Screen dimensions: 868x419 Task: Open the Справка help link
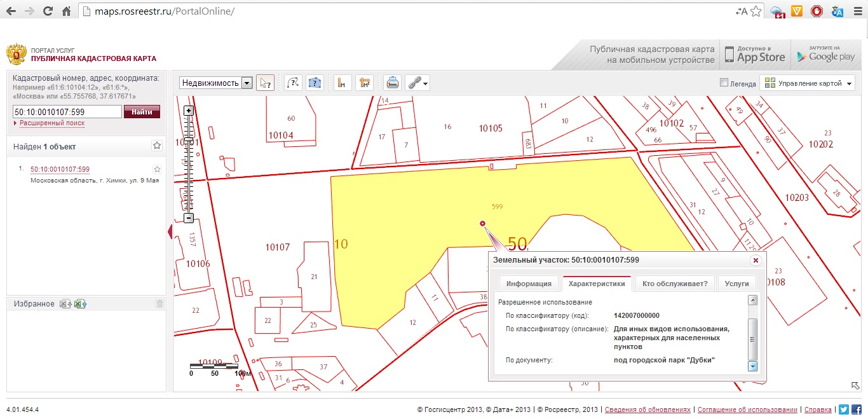817,410
